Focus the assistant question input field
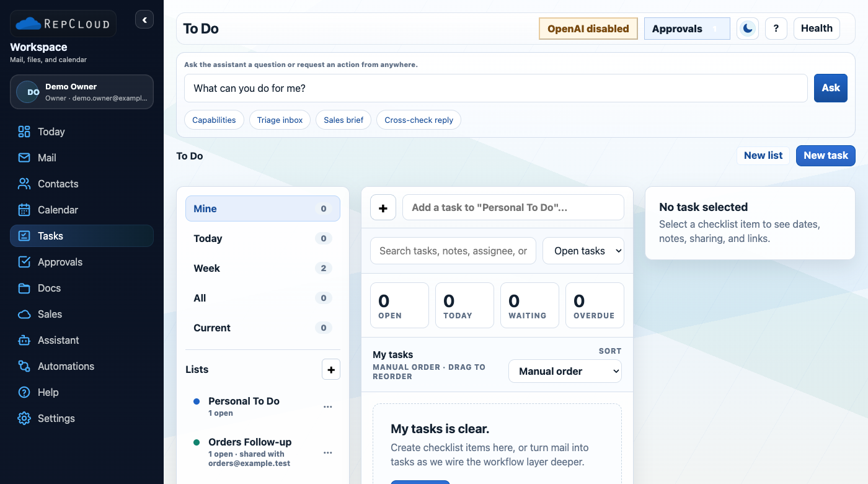The height and width of the screenshot is (484, 868). 496,88
